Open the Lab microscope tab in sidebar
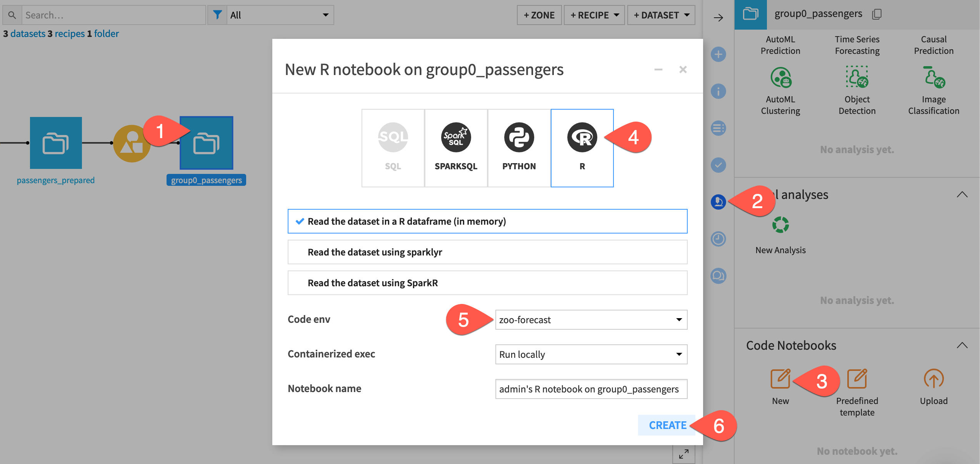The width and height of the screenshot is (980, 464). 718,202
